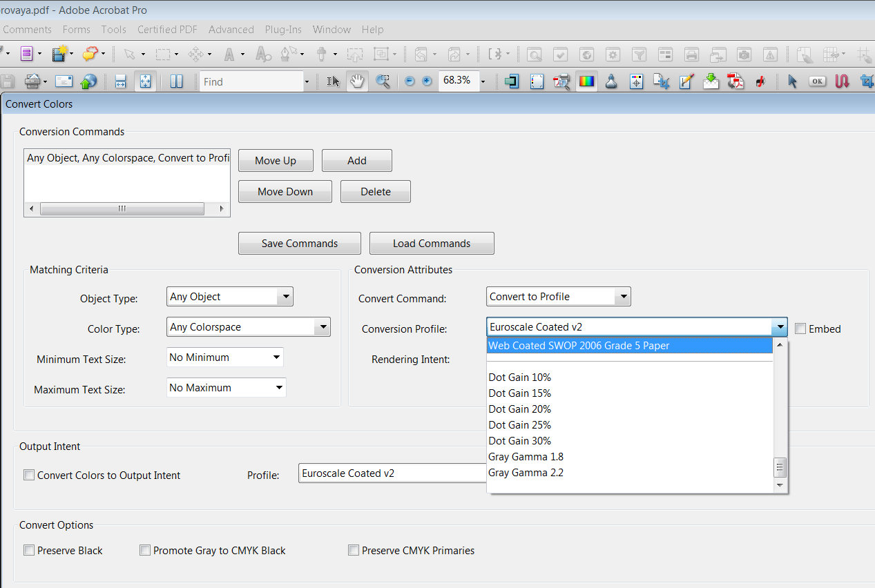Open the Maximum Text Size dropdown
This screenshot has height=588, width=875.
(x=227, y=388)
